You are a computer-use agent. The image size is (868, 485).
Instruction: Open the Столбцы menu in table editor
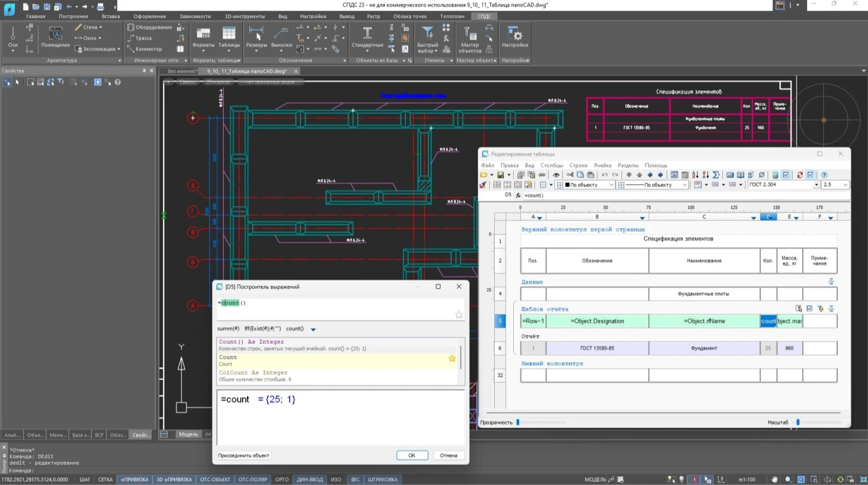551,165
